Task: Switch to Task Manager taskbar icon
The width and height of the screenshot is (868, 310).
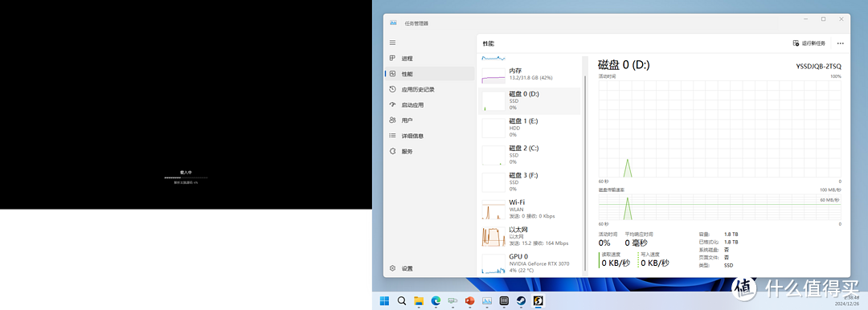Action: pos(487,300)
